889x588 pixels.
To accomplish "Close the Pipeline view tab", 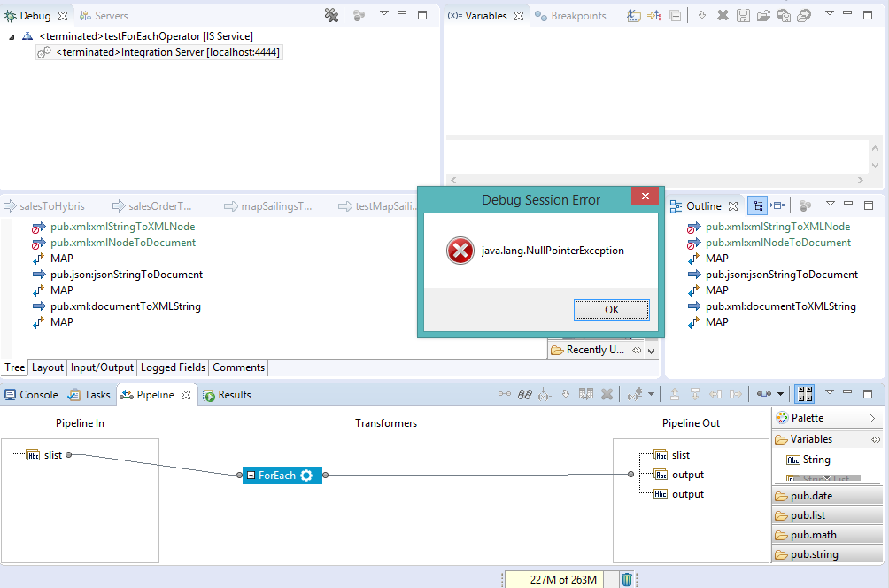I will [186, 395].
